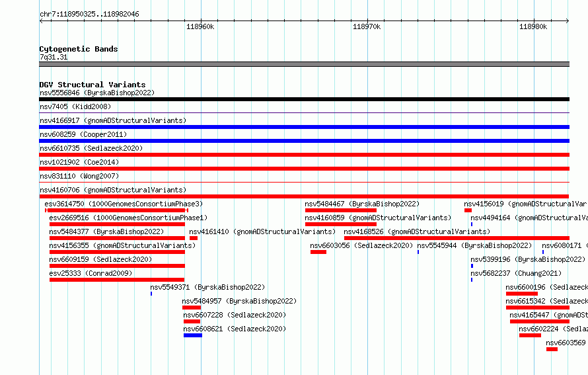Click the nsv5556846 (ByrskaBishop2022) variant label
Screen dimensions: 588x375
[97, 93]
